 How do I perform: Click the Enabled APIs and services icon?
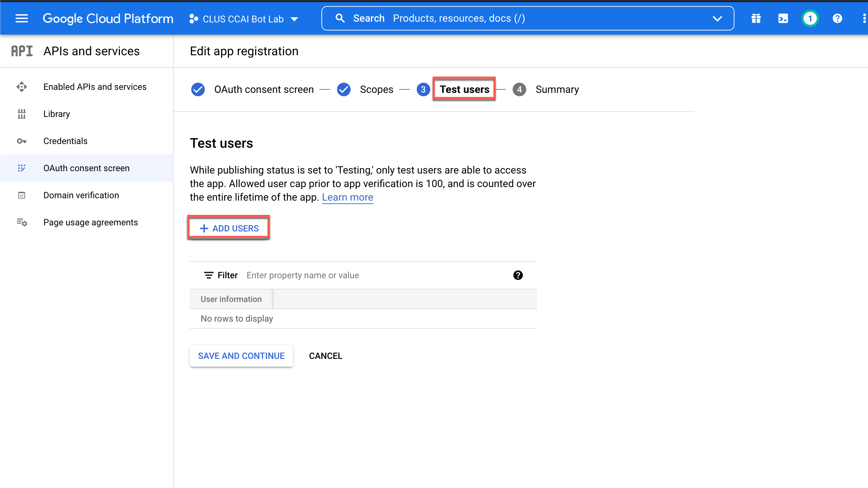point(22,87)
